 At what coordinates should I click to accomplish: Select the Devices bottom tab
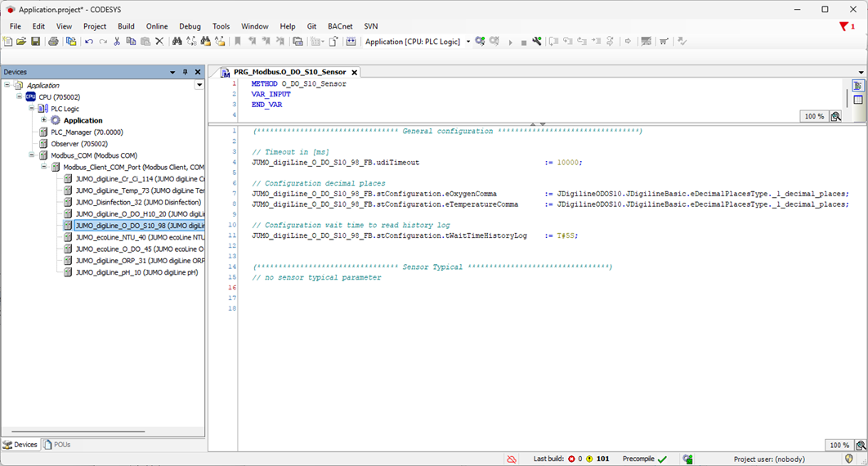[x=20, y=445]
